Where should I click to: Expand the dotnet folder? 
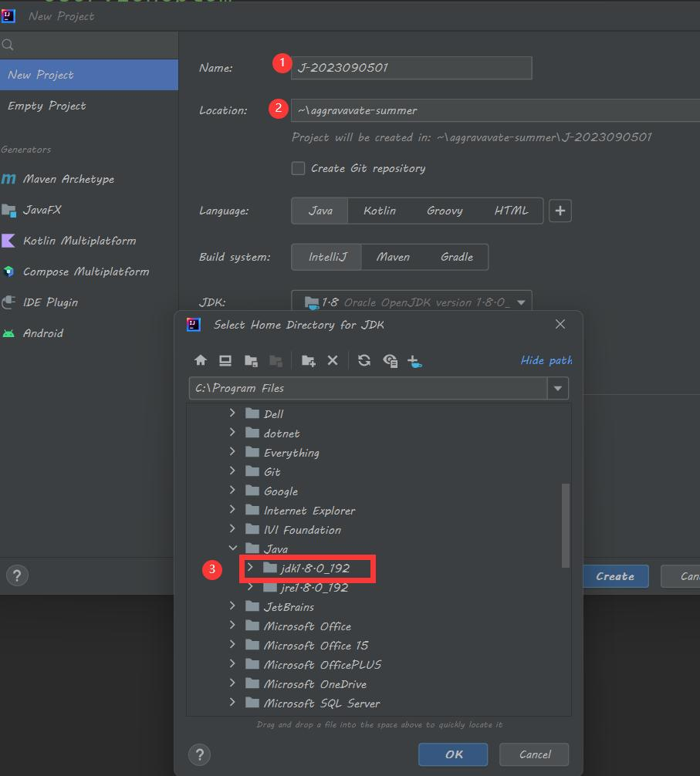point(232,432)
